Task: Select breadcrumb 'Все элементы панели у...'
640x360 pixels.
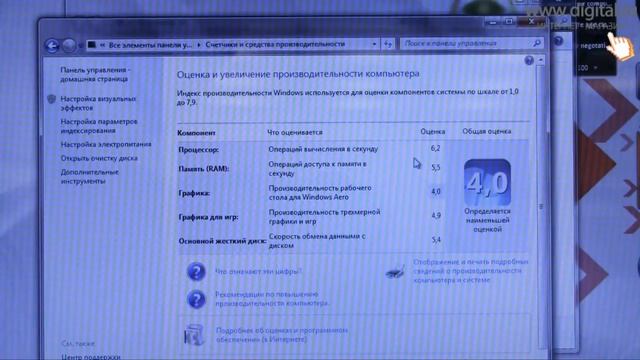Action: tap(150, 45)
